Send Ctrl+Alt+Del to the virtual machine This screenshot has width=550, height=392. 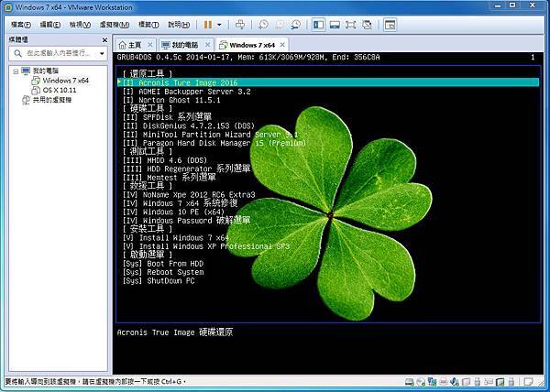(x=240, y=25)
